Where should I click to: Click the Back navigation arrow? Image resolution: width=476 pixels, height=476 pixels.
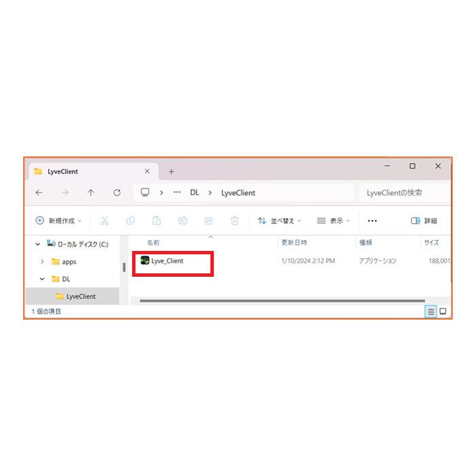39,192
